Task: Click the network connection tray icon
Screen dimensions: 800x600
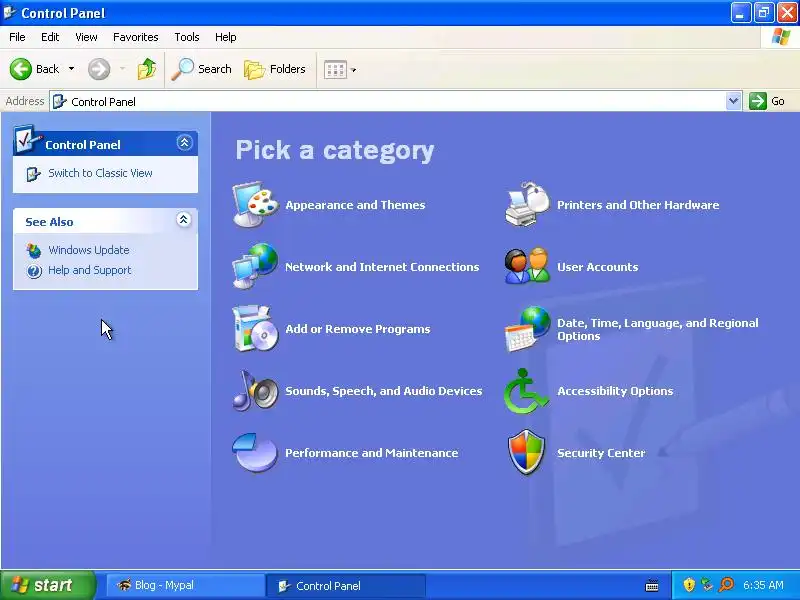Action: click(x=707, y=585)
